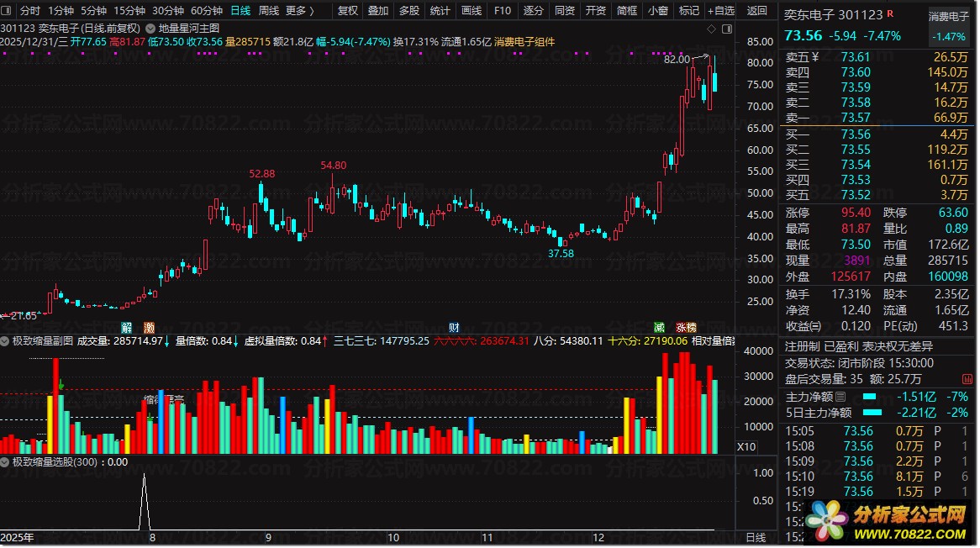
Task: Click the ¥ symbol beside 卖五
Action: pyautogui.click(x=814, y=57)
